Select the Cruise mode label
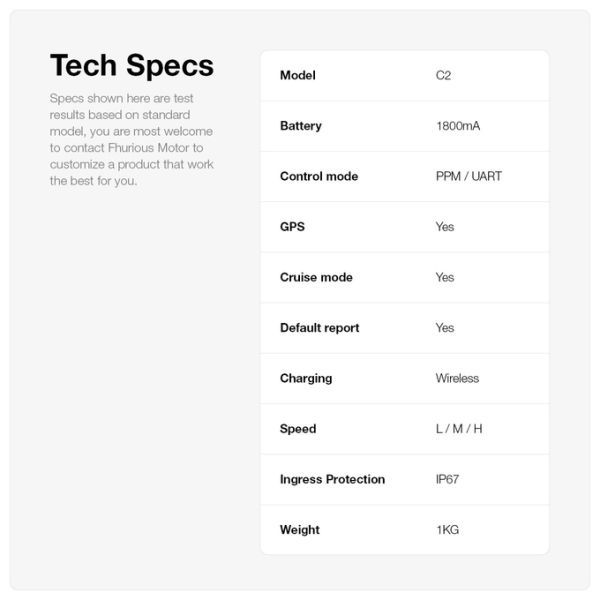This screenshot has width=600, height=600. coord(316,277)
